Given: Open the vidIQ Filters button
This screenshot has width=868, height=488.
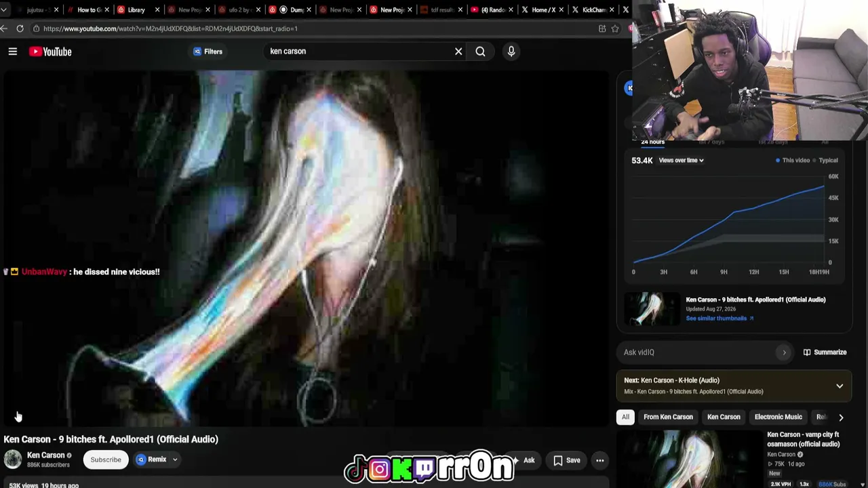Looking at the screenshot, I should click(x=208, y=52).
